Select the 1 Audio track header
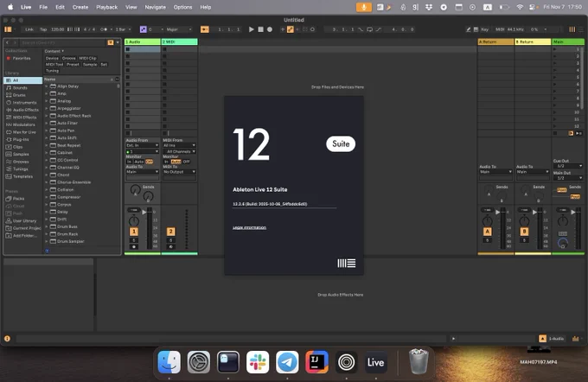The width and height of the screenshot is (588, 382). pos(143,42)
